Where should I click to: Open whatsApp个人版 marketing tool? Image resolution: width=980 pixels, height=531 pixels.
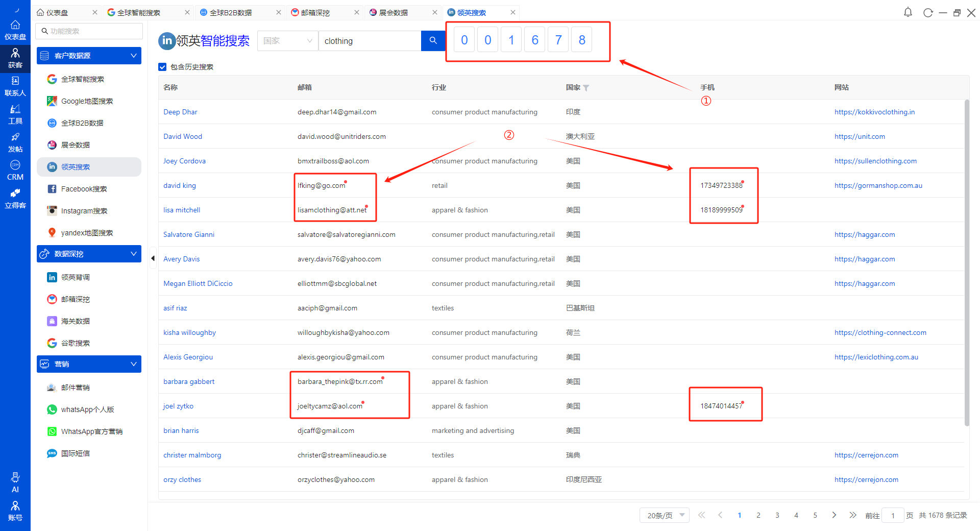click(87, 409)
